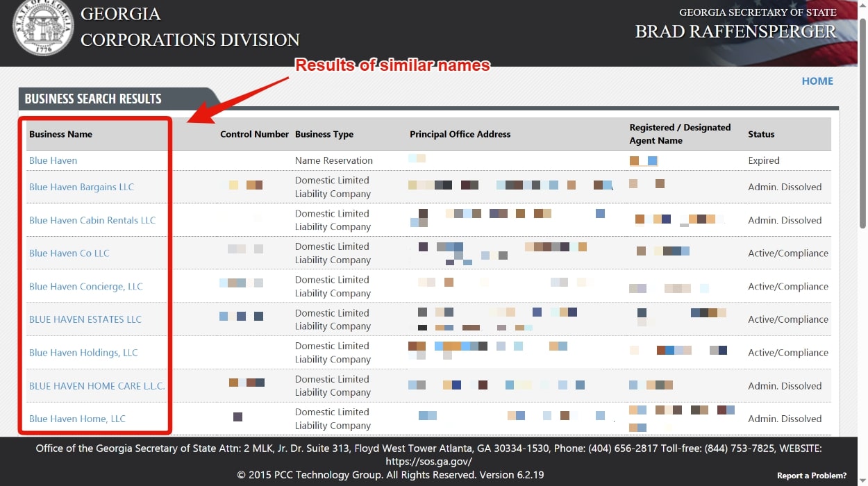This screenshot has height=486, width=868.
Task: Click the Status column header
Action: coord(761,134)
